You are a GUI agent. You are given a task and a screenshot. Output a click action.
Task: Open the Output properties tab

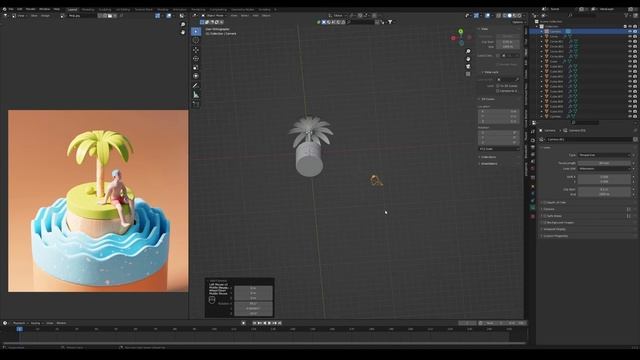(x=533, y=147)
